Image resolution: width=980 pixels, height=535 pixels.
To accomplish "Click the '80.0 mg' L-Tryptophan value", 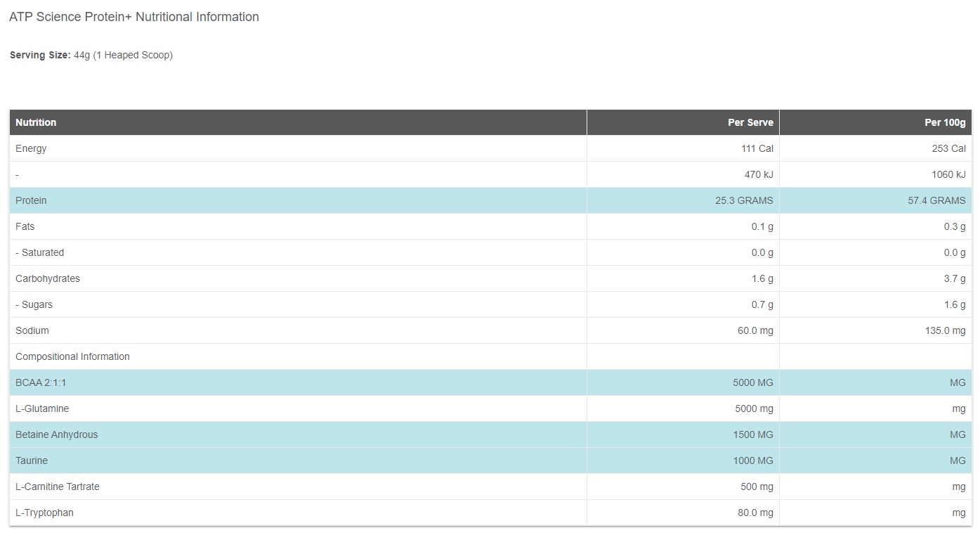I will (755, 513).
